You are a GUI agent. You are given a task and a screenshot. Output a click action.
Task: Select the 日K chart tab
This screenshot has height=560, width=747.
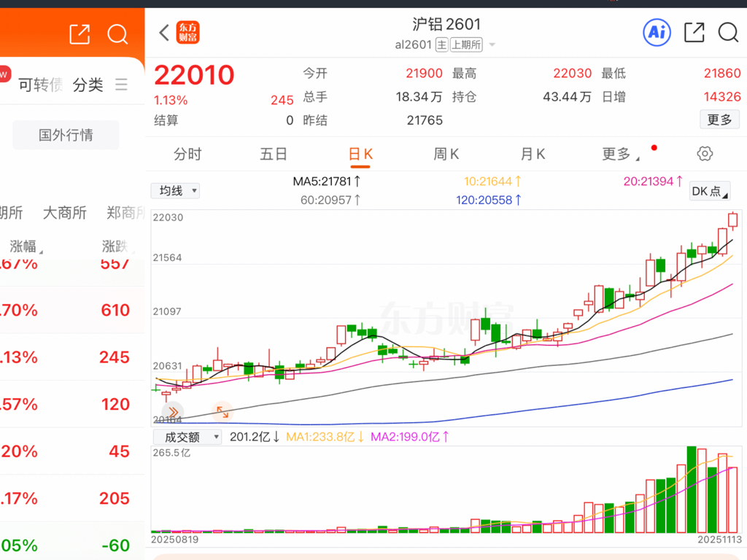tap(360, 154)
